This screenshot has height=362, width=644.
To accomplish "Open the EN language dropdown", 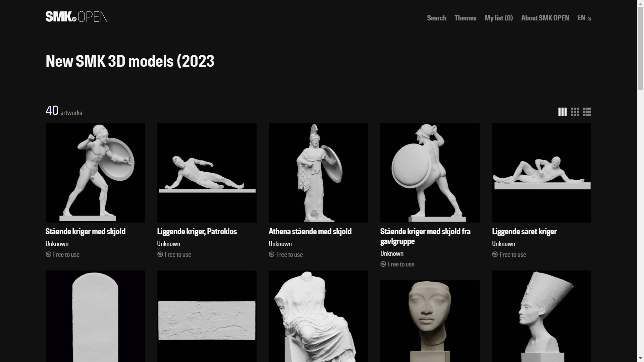I will [584, 18].
